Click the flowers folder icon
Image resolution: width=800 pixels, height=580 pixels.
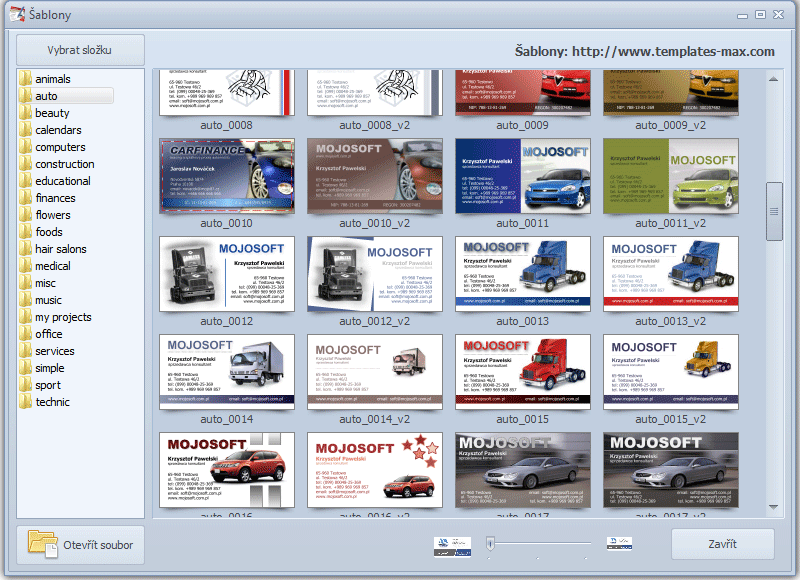pyautogui.click(x=26, y=215)
